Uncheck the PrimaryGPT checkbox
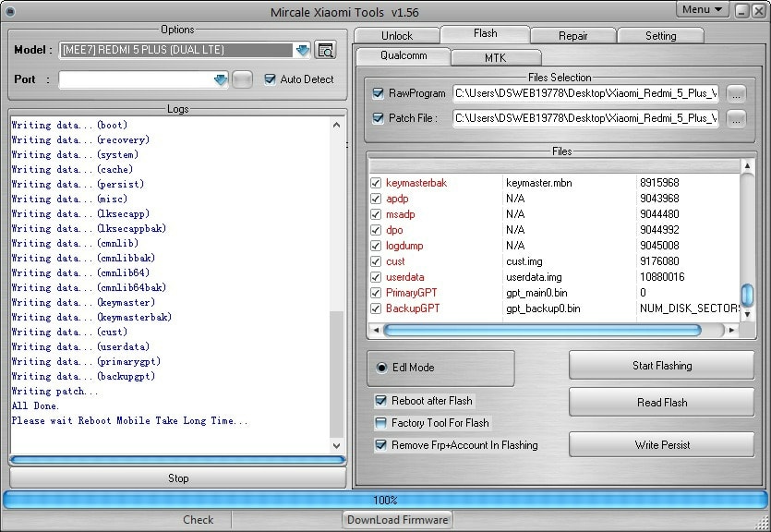 376,293
